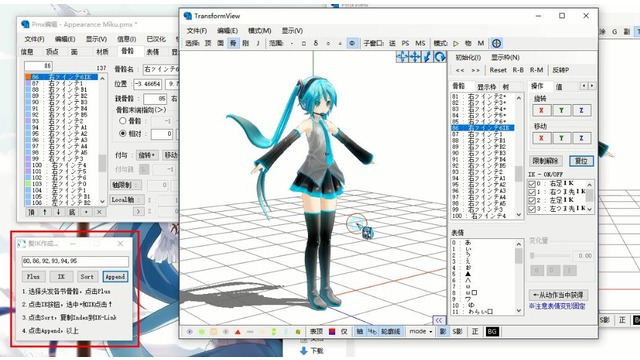Click the 骨骼名 name field in Pmx editor
This screenshot has width=640, height=360.
pyautogui.click(x=161, y=69)
